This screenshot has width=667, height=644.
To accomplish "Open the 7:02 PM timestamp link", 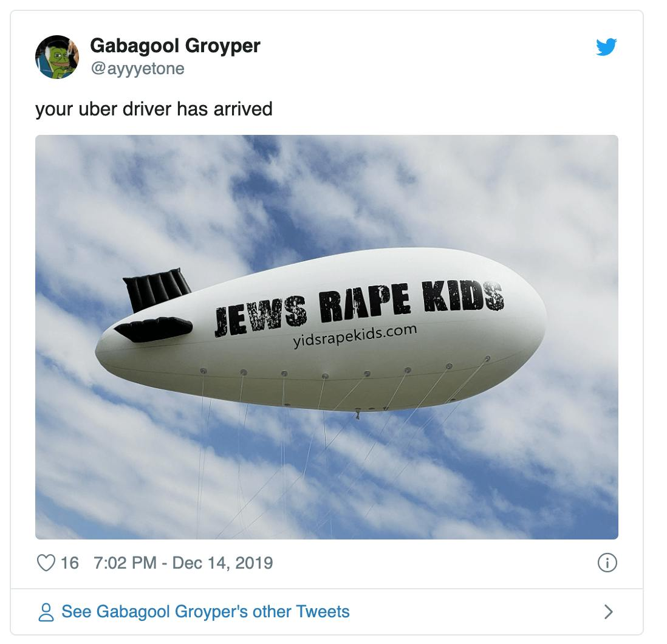I will pyautogui.click(x=125, y=563).
